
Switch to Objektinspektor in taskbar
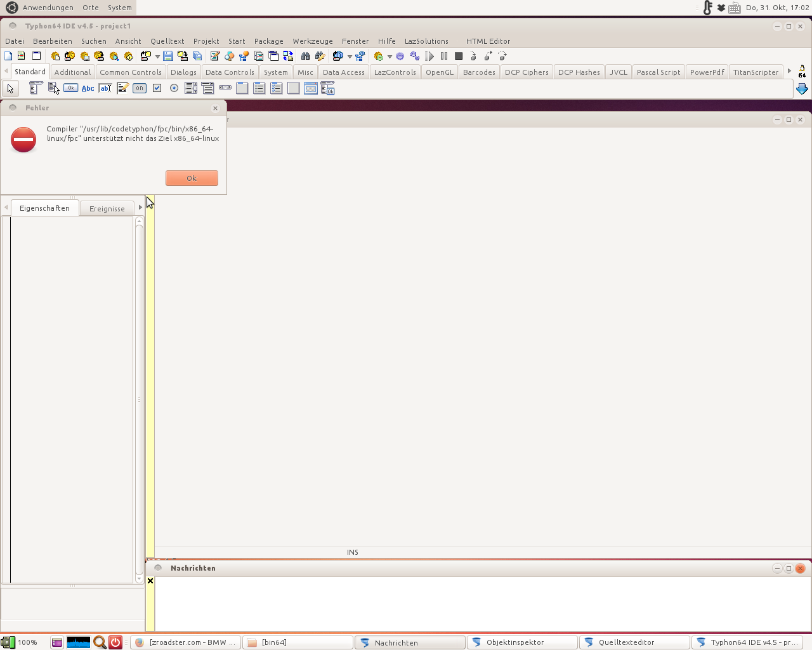pos(523,642)
